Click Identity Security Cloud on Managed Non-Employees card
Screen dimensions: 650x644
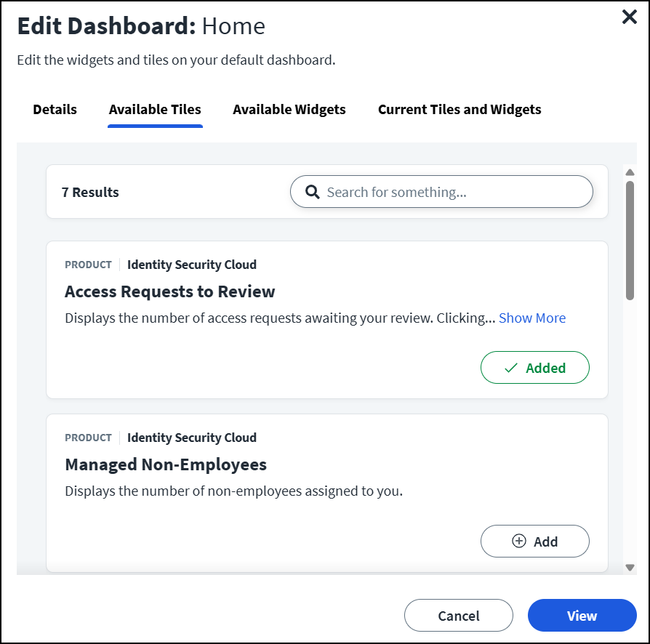191,438
